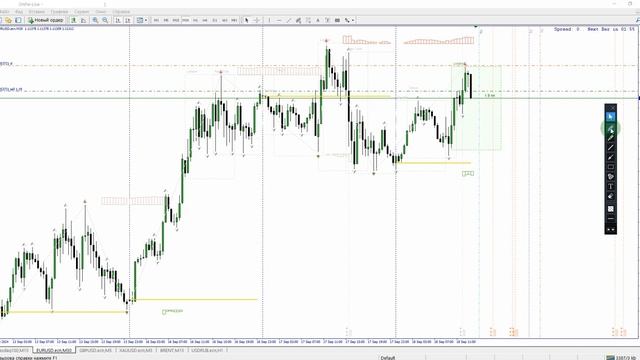
Task: Switch to the MN timeframe
Action: [x=234, y=20]
